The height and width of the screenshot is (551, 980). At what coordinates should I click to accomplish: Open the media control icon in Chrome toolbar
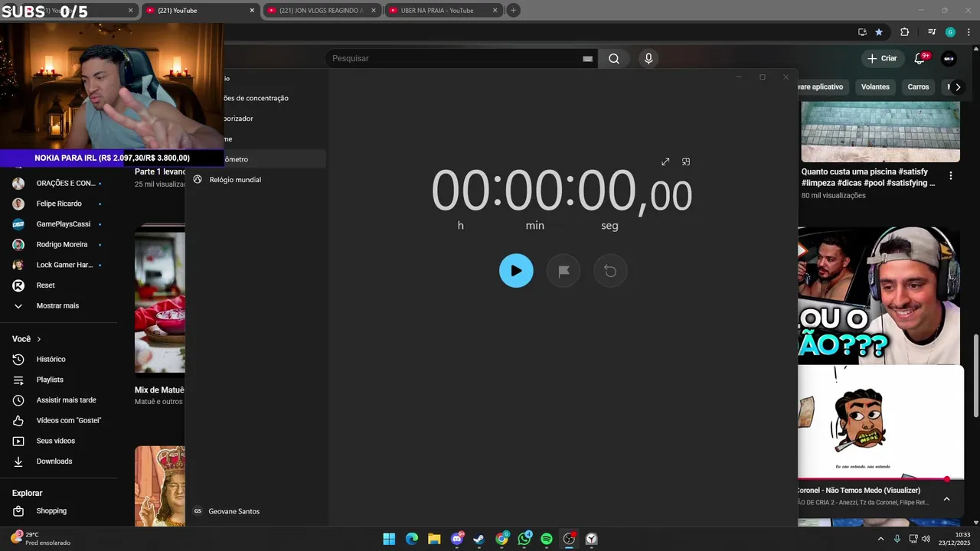point(931,32)
